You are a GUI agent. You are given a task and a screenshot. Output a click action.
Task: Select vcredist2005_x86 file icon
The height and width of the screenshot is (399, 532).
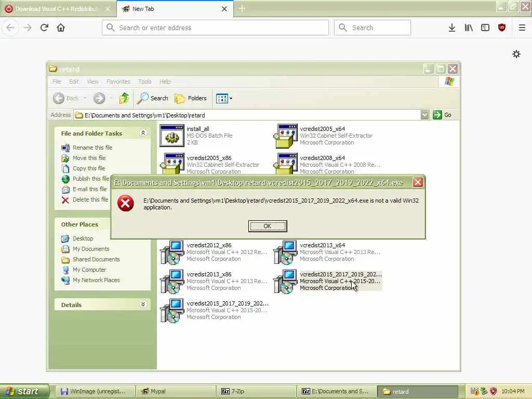pos(172,164)
